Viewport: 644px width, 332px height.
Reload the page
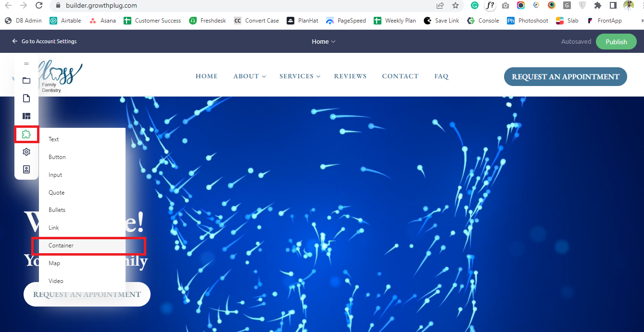pos(39,6)
